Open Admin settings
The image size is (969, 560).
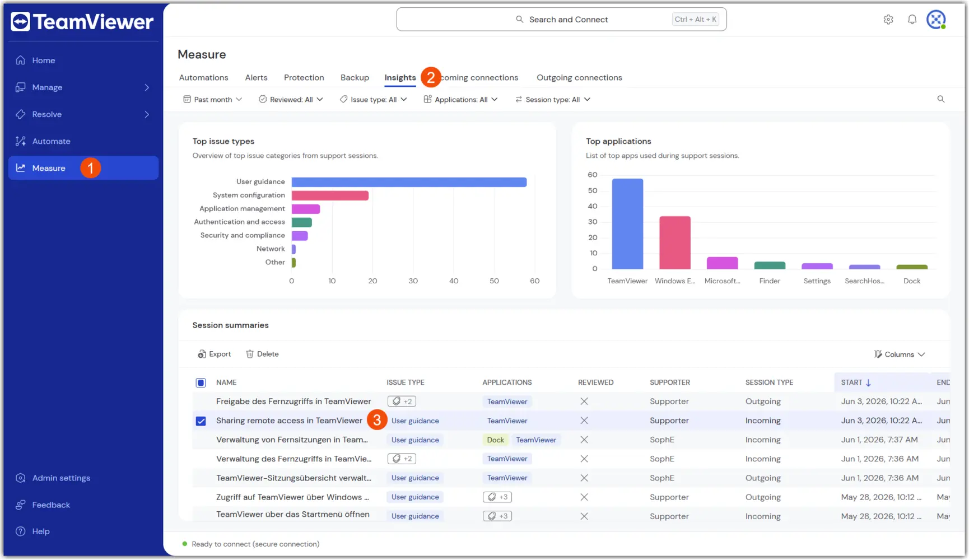click(x=60, y=478)
